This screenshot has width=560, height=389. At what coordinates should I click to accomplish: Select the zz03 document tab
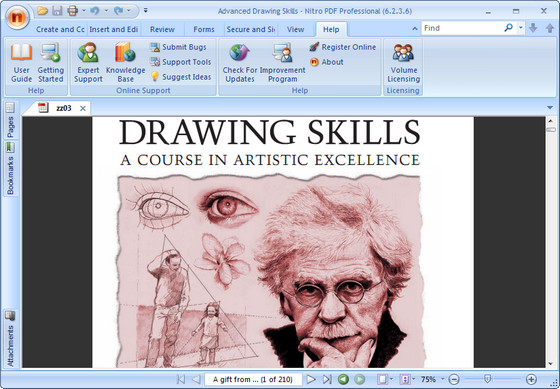coord(64,108)
